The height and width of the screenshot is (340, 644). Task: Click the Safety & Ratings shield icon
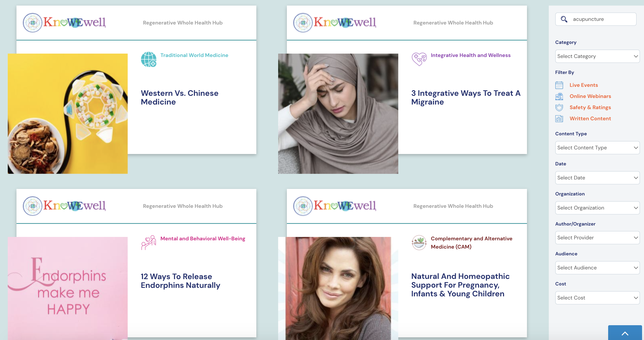(x=559, y=108)
